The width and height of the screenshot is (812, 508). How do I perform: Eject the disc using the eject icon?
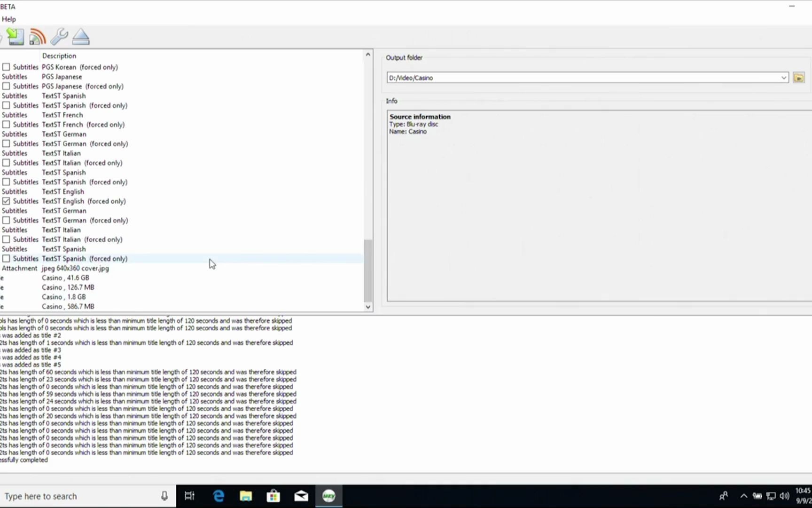[81, 37]
